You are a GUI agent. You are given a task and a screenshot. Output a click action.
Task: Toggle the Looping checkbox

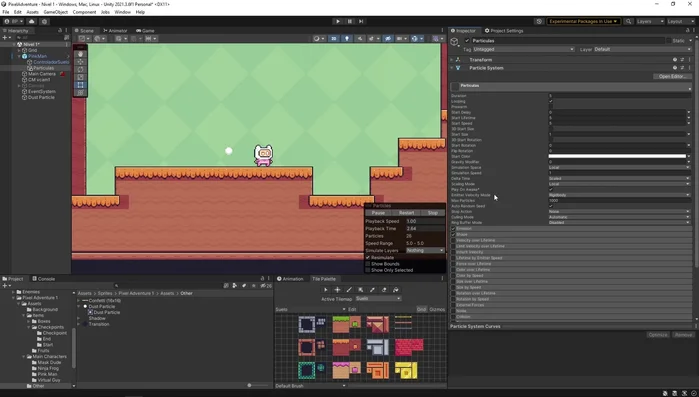(x=551, y=101)
